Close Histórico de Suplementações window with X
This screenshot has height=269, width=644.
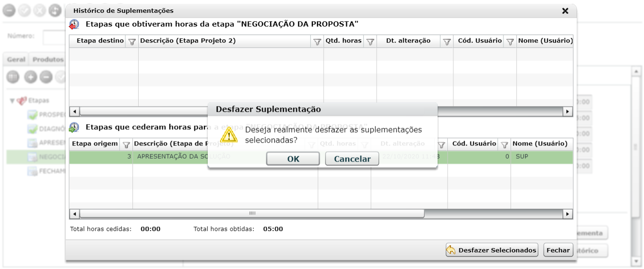pos(565,11)
